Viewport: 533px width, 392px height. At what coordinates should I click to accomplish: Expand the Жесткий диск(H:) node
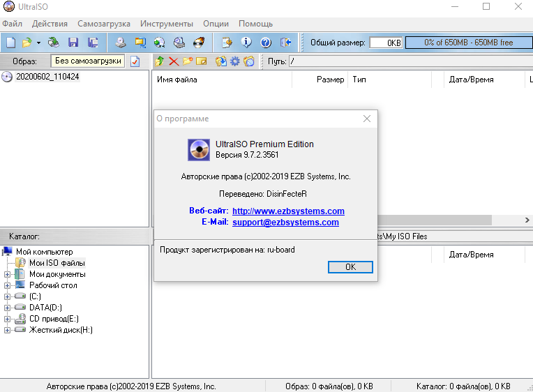pyautogui.click(x=7, y=330)
